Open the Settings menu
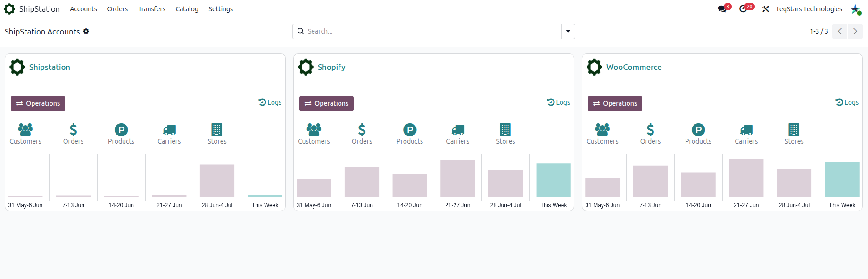The image size is (868, 279). 221,9
